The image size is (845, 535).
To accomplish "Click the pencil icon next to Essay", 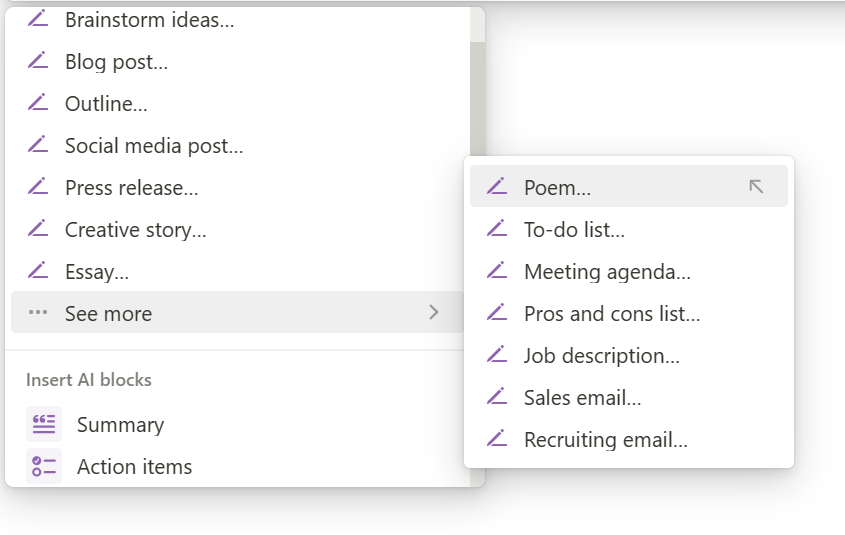I will tap(38, 271).
